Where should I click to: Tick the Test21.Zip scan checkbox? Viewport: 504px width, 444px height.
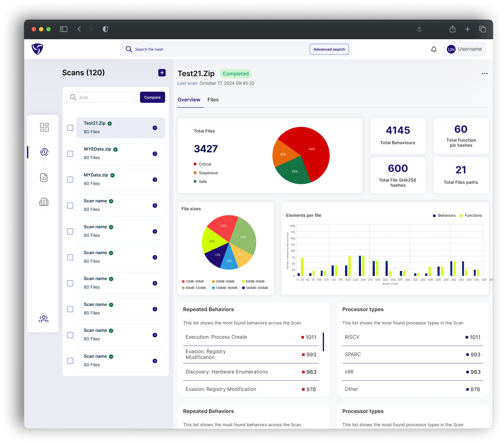click(x=70, y=128)
